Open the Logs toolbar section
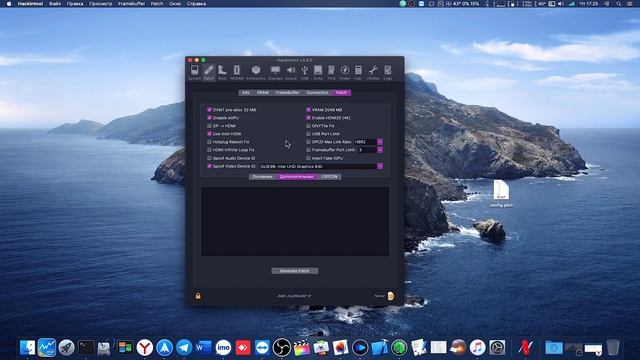The image size is (640, 360). click(388, 72)
